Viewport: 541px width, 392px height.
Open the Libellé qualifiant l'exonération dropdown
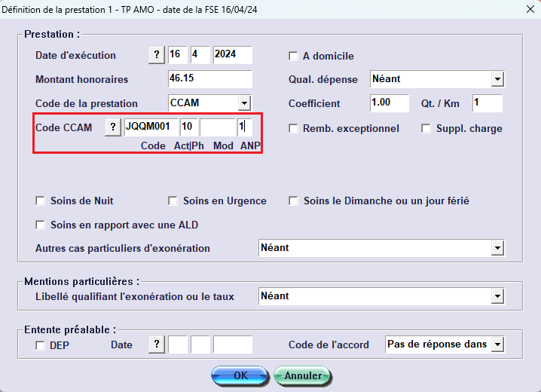[497, 296]
